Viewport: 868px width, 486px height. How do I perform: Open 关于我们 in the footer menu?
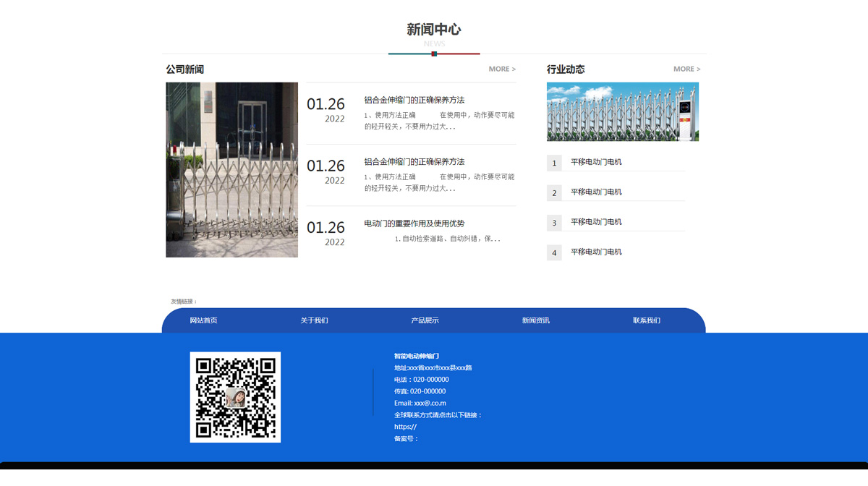pyautogui.click(x=314, y=320)
